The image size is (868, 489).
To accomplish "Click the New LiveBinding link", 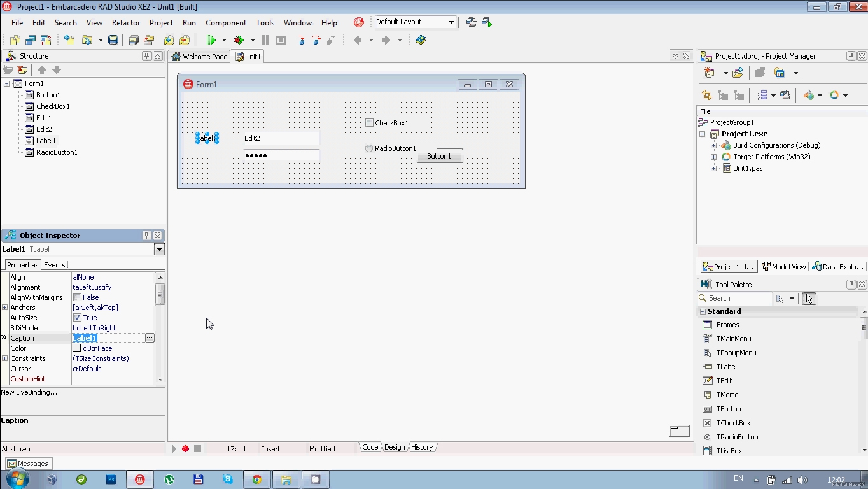I will [29, 392].
